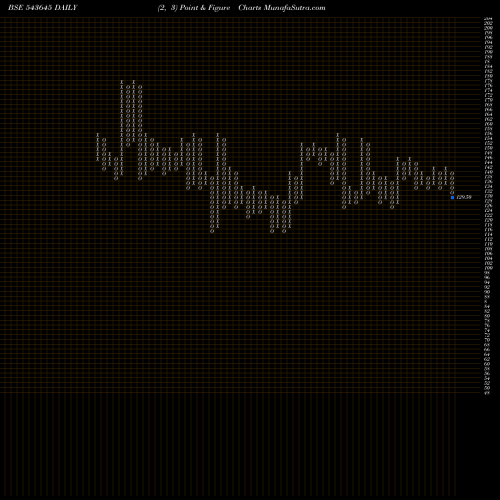
Task: Click the blue current price marker square
Action: coord(452,197)
